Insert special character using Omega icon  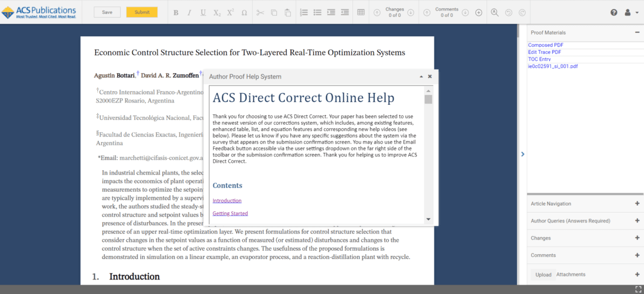click(x=244, y=12)
